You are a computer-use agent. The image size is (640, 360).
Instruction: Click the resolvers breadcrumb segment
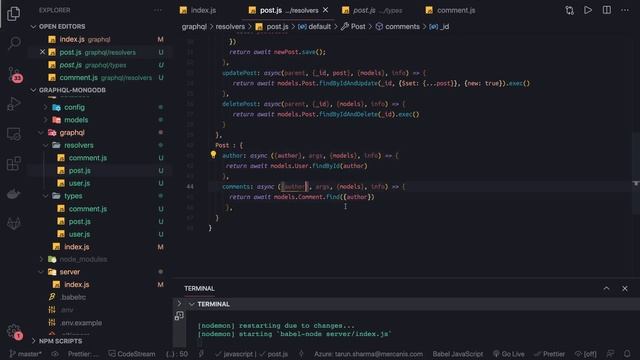(230, 27)
